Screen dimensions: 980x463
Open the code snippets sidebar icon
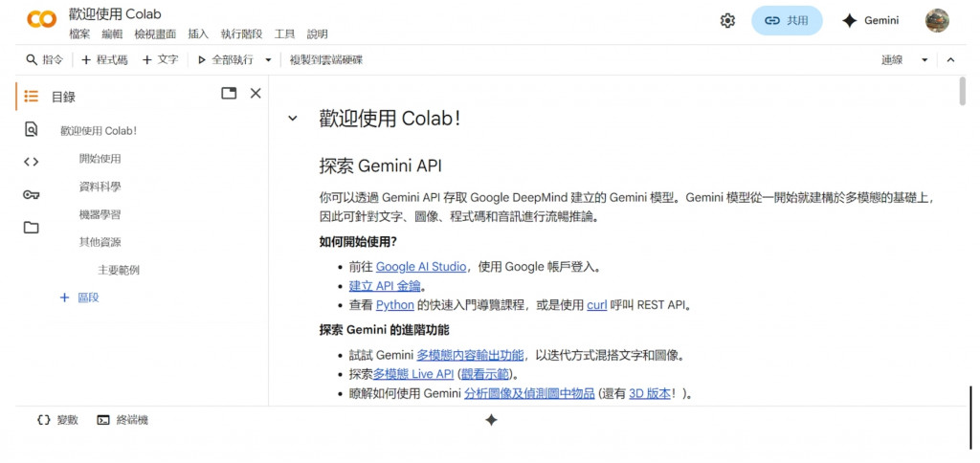click(x=32, y=162)
